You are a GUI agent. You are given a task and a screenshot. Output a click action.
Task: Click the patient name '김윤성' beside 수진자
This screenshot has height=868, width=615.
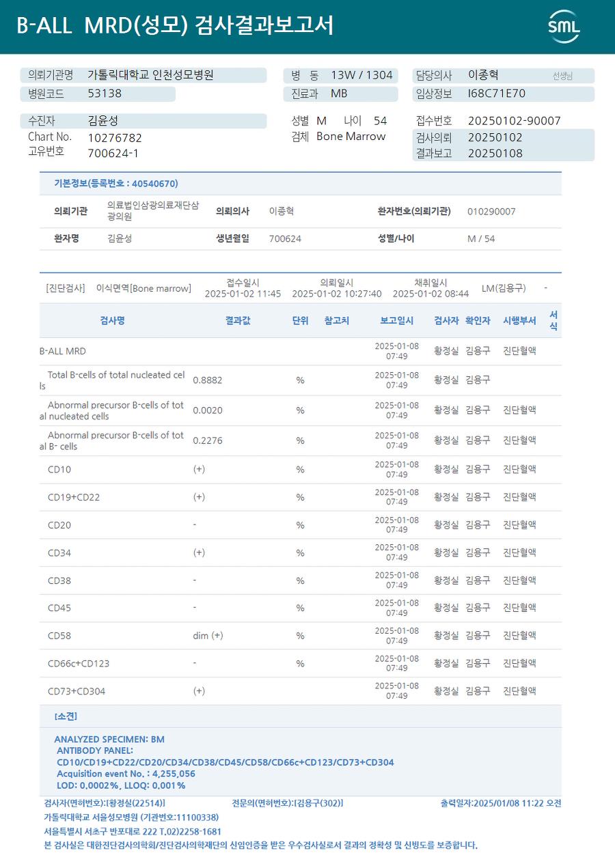pyautogui.click(x=103, y=120)
